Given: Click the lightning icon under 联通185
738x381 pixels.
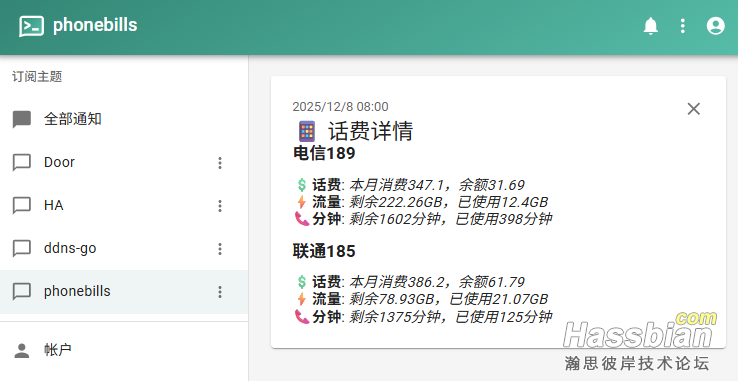Looking at the screenshot, I should point(302,300).
